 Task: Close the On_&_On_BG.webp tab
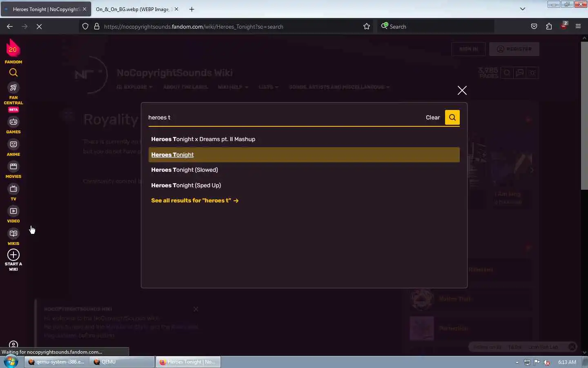pyautogui.click(x=176, y=9)
